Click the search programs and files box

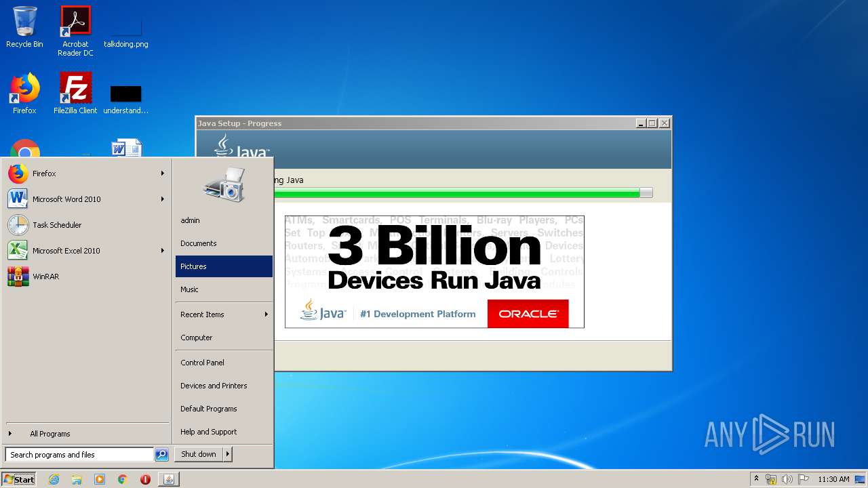pos(79,455)
